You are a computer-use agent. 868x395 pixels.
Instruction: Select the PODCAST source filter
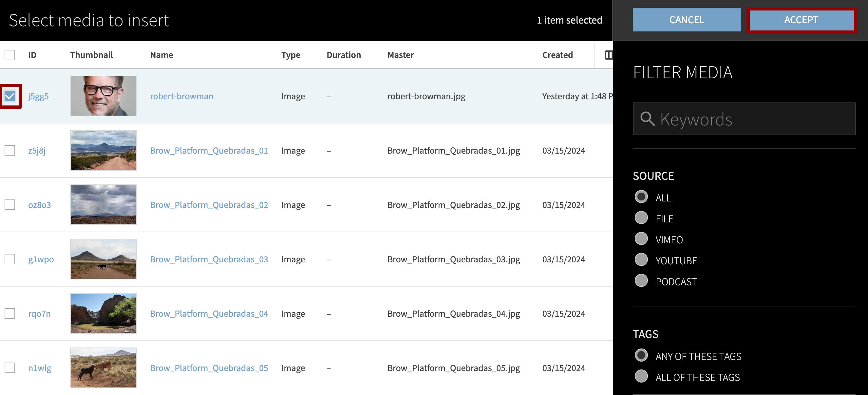641,281
